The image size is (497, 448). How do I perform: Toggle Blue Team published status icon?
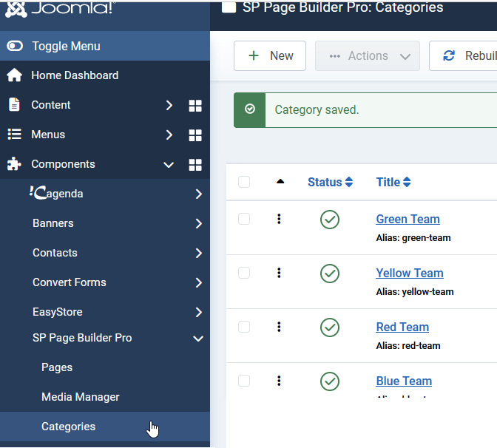click(x=330, y=381)
